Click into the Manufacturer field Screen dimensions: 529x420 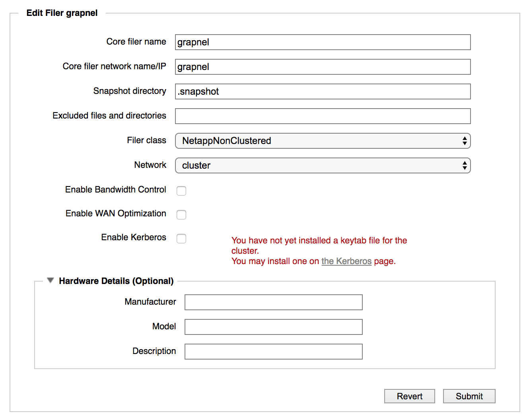coord(274,302)
